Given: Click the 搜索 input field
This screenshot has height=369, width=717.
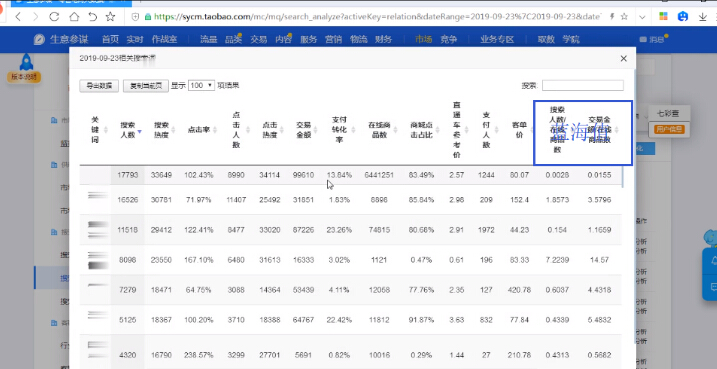Looking at the screenshot, I should [x=583, y=85].
